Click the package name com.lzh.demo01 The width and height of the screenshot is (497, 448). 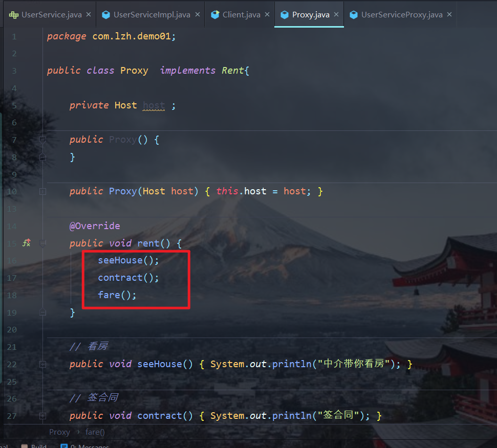pos(132,36)
